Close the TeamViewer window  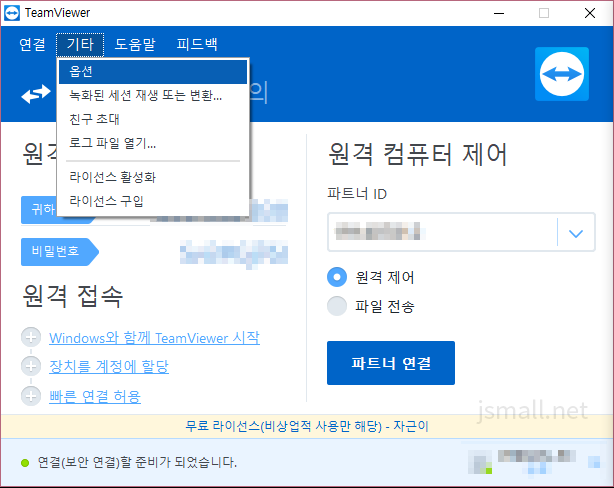tap(590, 13)
